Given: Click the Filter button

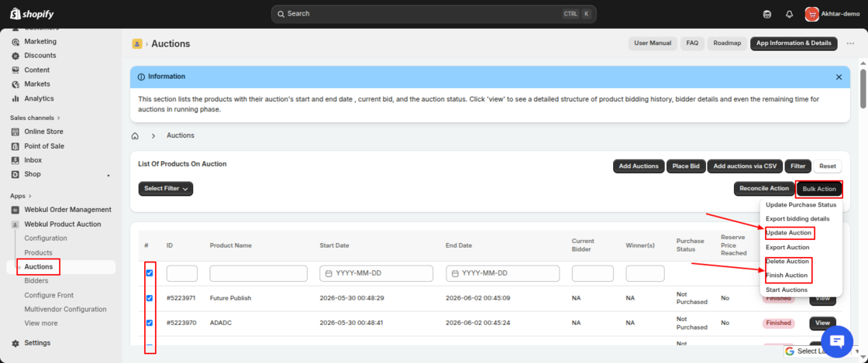Looking at the screenshot, I should click(x=797, y=166).
